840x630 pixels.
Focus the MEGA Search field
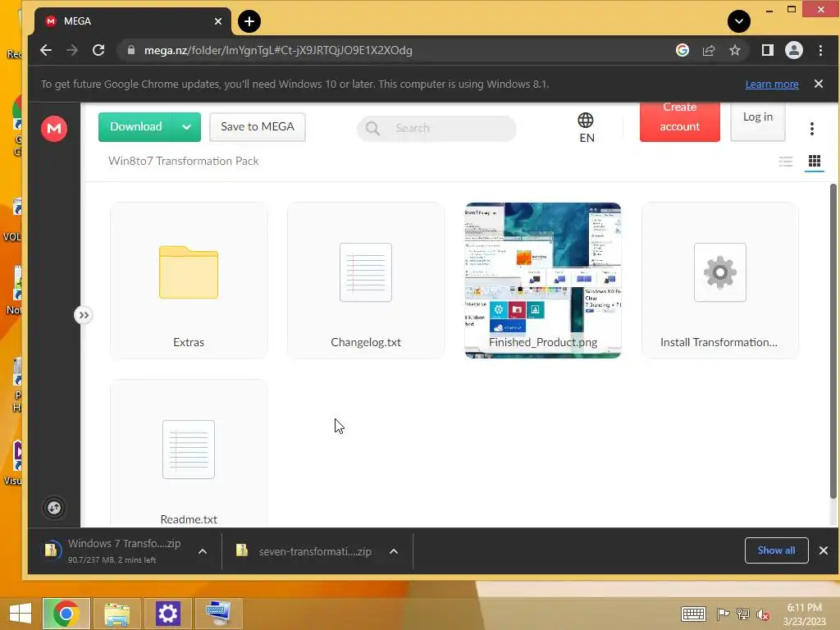(436, 128)
